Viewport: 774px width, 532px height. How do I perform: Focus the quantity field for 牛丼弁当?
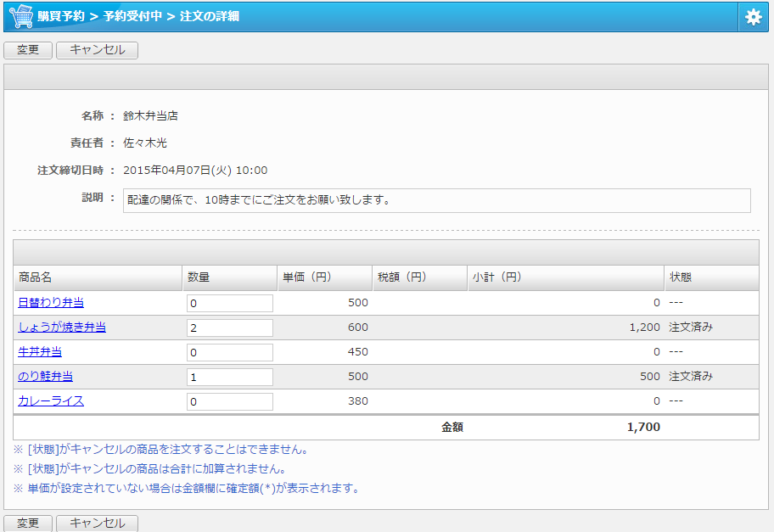(229, 352)
